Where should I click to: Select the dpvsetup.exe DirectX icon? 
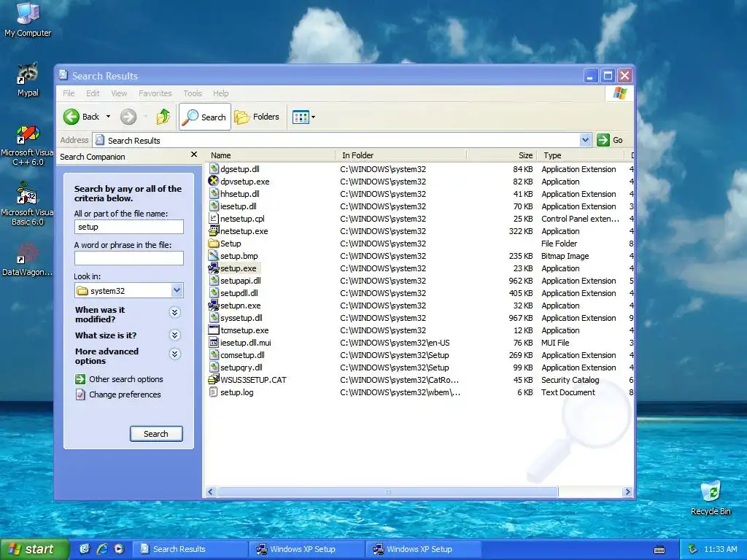214,182
